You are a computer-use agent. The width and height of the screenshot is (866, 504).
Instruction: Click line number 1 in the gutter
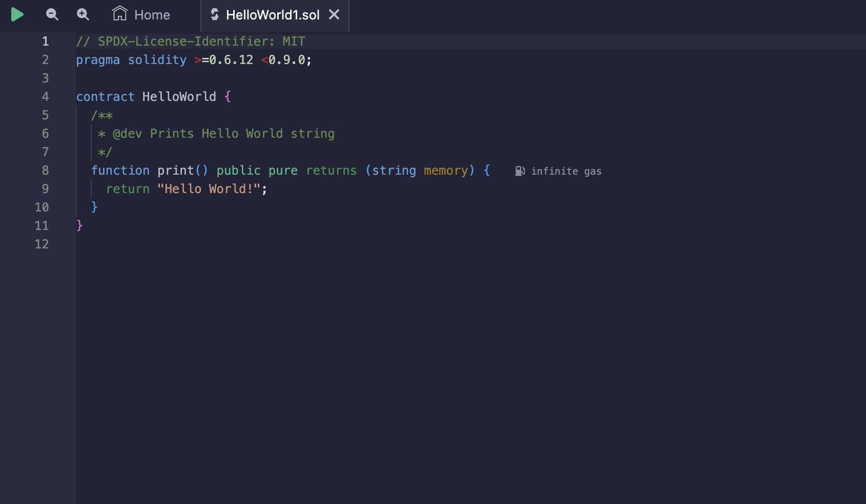pyautogui.click(x=45, y=41)
